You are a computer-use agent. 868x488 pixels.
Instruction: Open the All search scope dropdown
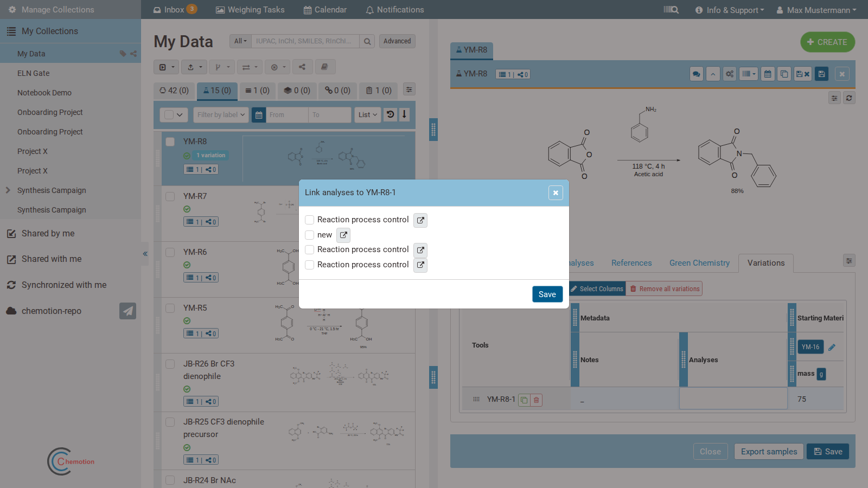pos(240,41)
